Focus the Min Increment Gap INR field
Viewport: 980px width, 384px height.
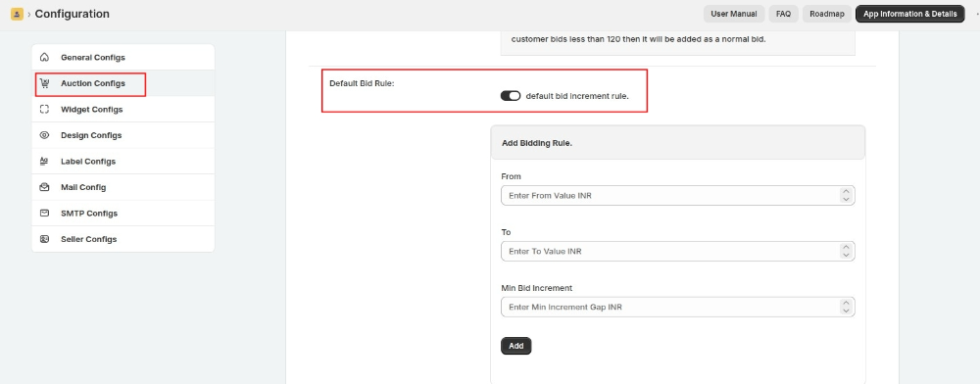tap(677, 307)
